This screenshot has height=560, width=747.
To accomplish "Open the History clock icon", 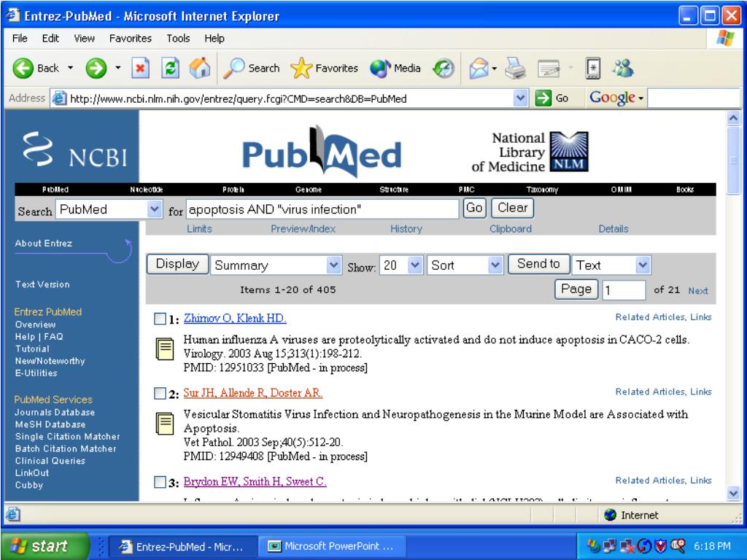I will [x=444, y=69].
